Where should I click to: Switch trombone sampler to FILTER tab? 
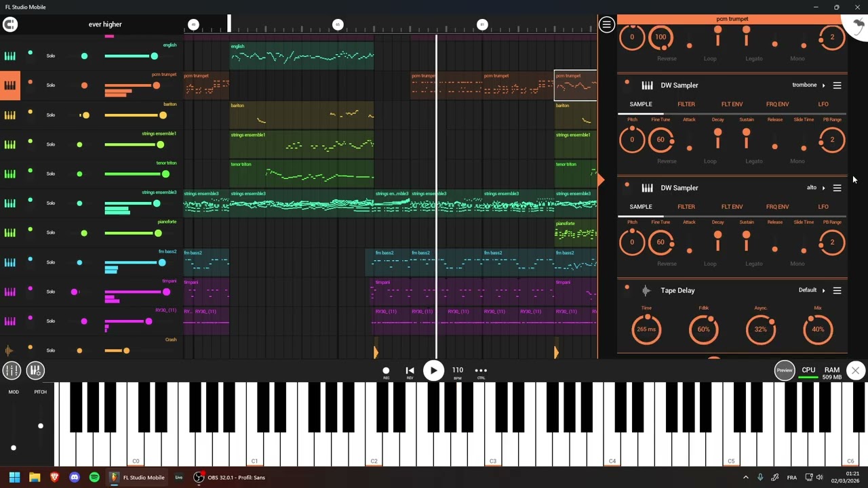pyautogui.click(x=686, y=104)
